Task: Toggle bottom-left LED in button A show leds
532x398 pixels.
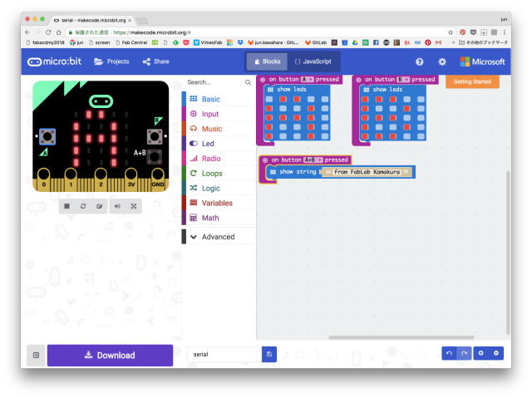Action: tap(269, 136)
